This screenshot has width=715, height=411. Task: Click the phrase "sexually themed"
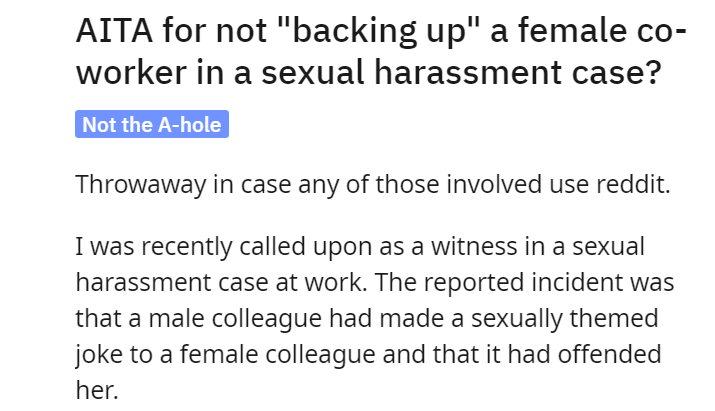pyautogui.click(x=565, y=318)
